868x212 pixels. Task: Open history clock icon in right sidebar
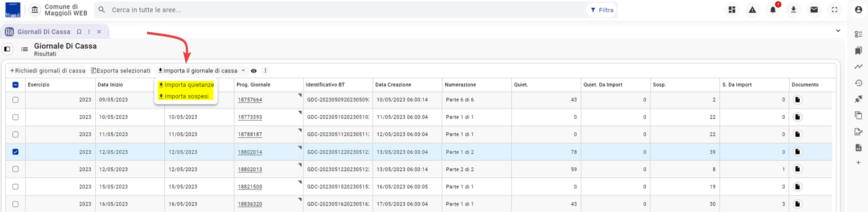tap(859, 83)
